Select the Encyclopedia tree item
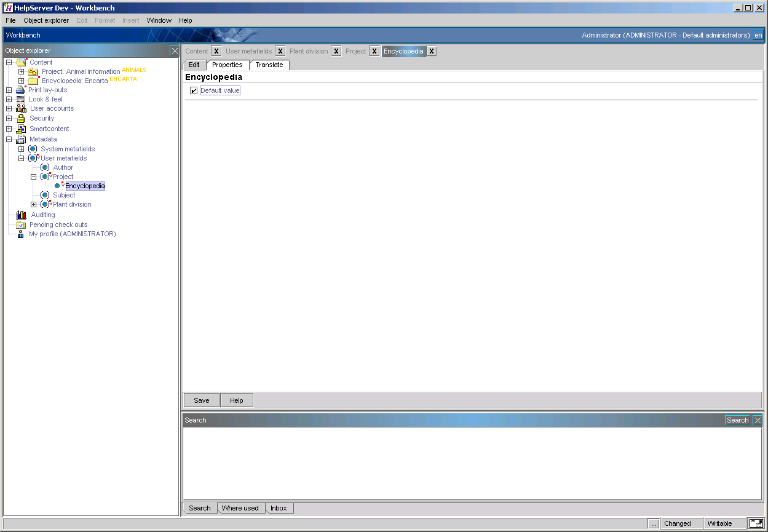Image resolution: width=768 pixels, height=532 pixels. click(x=85, y=186)
